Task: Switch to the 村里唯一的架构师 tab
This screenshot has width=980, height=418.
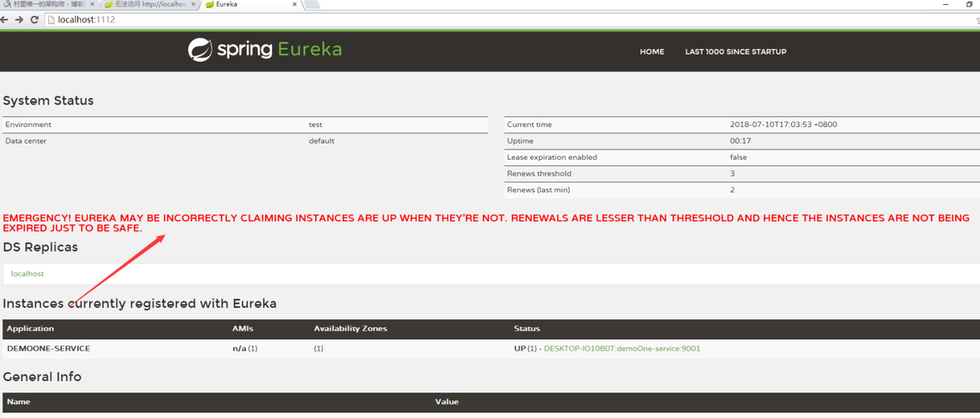Action: (x=48, y=4)
